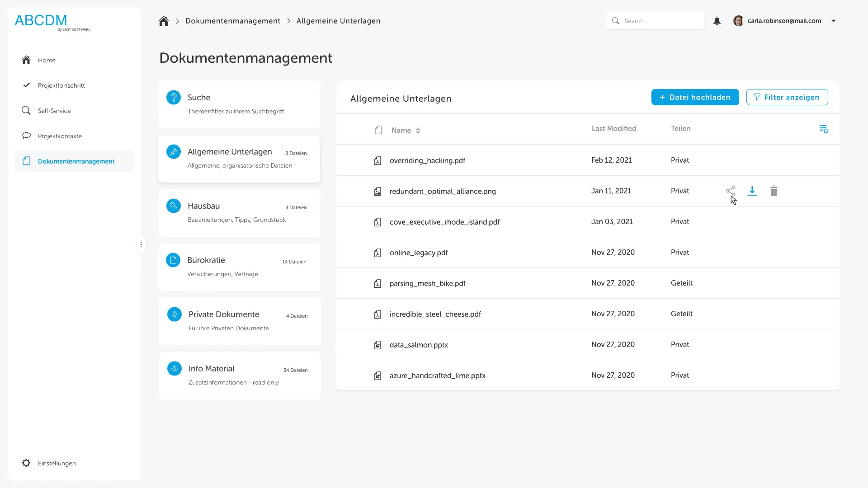868x488 pixels.
Task: Open user account dropdown arrow
Action: (834, 21)
